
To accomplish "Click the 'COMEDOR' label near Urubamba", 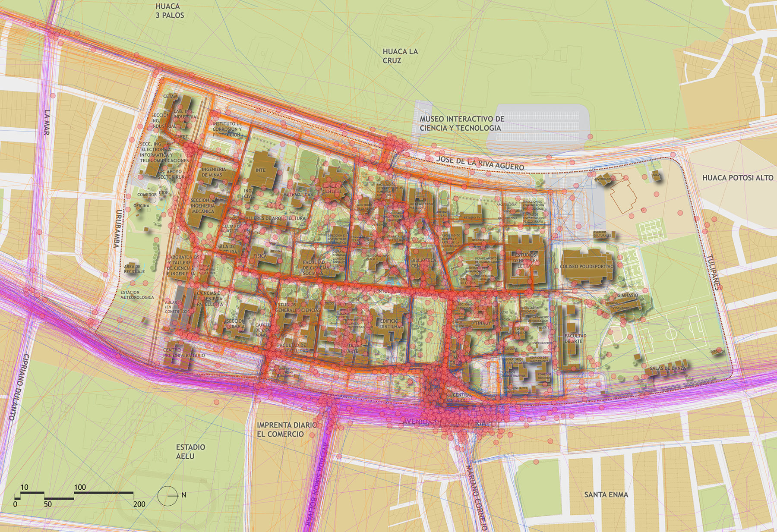I will pyautogui.click(x=147, y=195).
